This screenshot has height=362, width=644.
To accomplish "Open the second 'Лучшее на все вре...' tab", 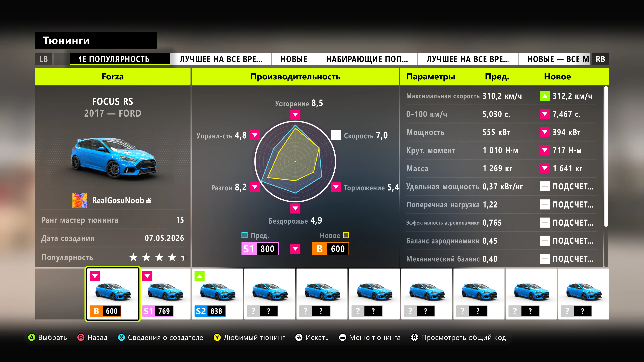I will pos(468,59).
